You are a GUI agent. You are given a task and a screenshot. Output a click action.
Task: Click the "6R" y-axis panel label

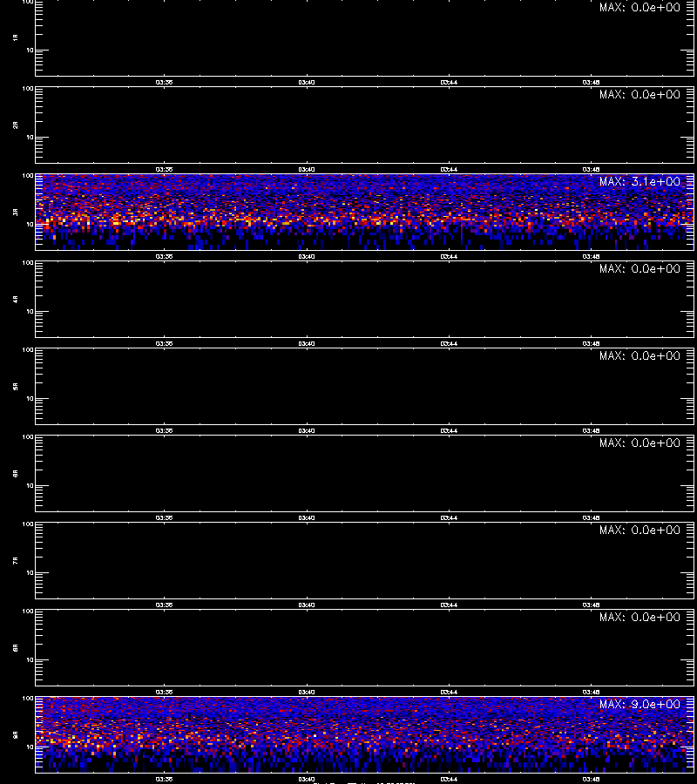(16, 474)
